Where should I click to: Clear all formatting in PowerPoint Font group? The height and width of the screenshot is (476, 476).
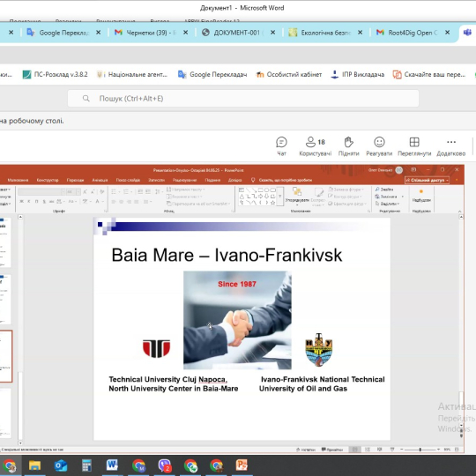[101, 192]
